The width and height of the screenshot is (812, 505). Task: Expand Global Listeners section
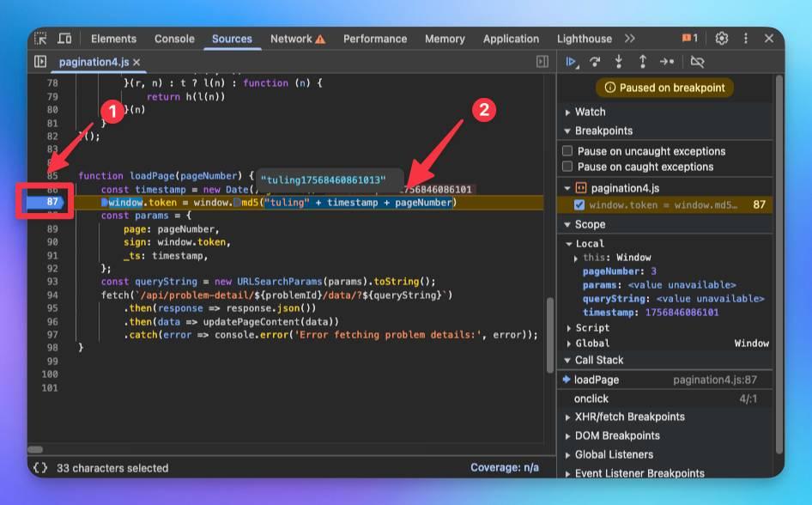(568, 455)
